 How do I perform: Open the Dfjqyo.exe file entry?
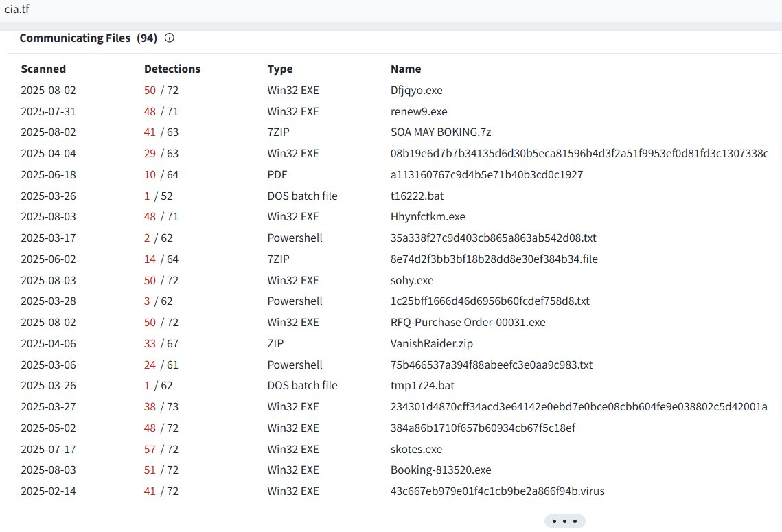tap(417, 90)
